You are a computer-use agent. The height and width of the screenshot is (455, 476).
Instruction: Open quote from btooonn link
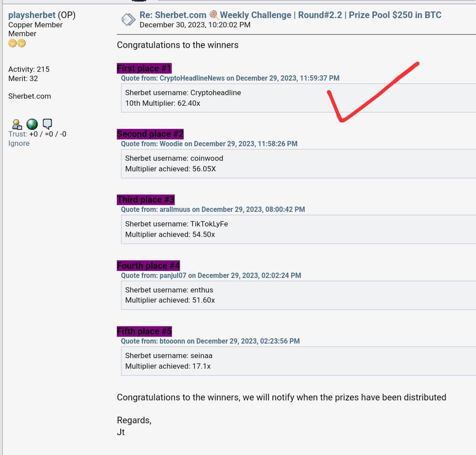click(210, 341)
